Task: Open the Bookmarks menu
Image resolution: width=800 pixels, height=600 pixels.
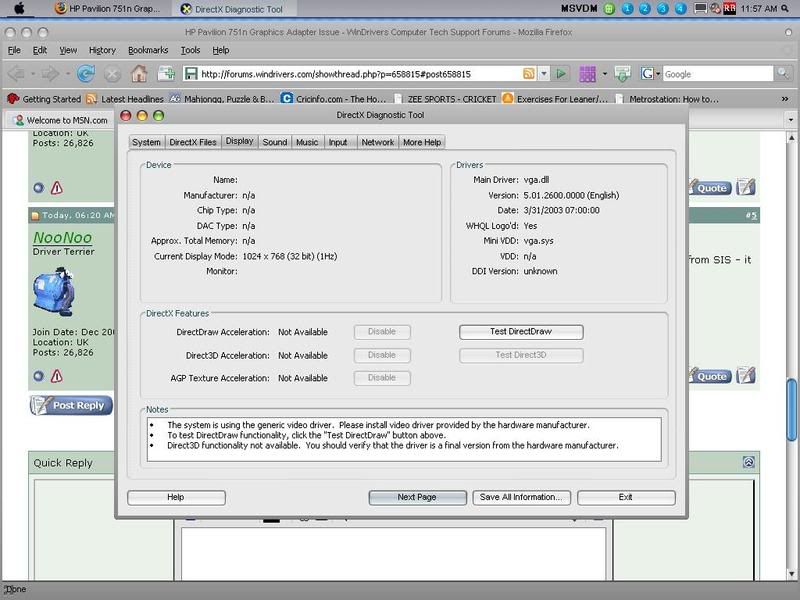Action: [x=148, y=50]
